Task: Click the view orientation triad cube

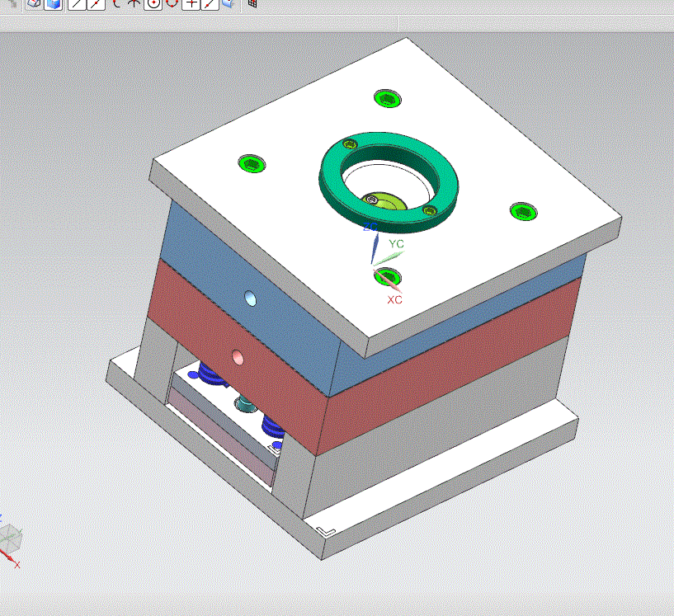Action: click(9, 538)
